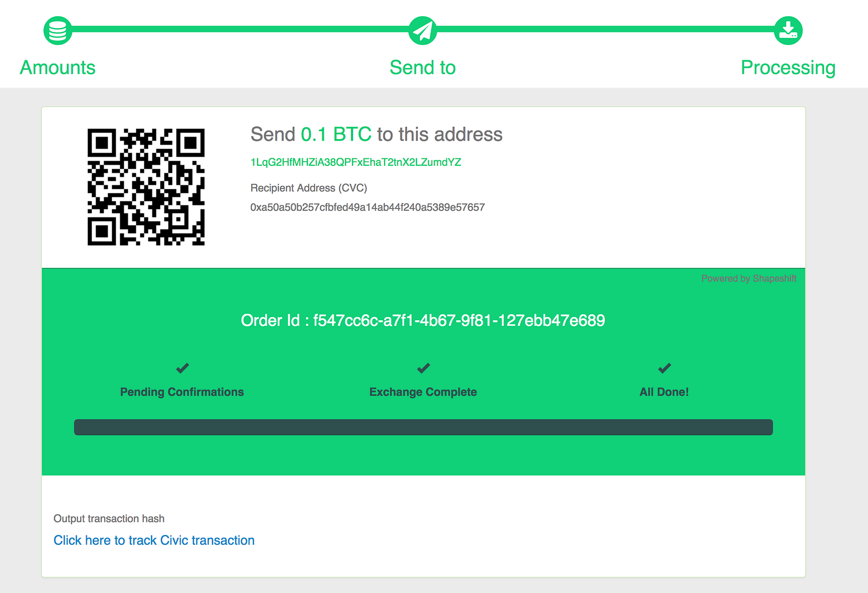Viewport: 868px width, 593px height.
Task: Select the CVC recipient address 0xa50a...
Action: (367, 207)
